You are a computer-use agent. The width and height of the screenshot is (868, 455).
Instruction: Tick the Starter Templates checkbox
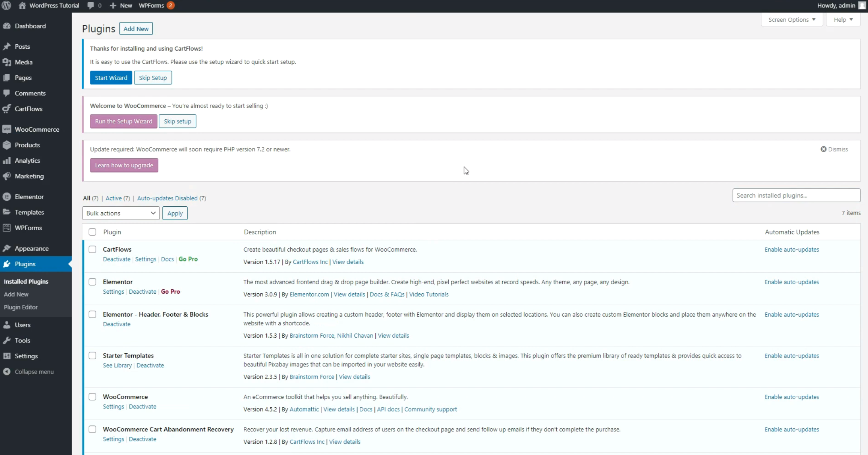coord(92,356)
